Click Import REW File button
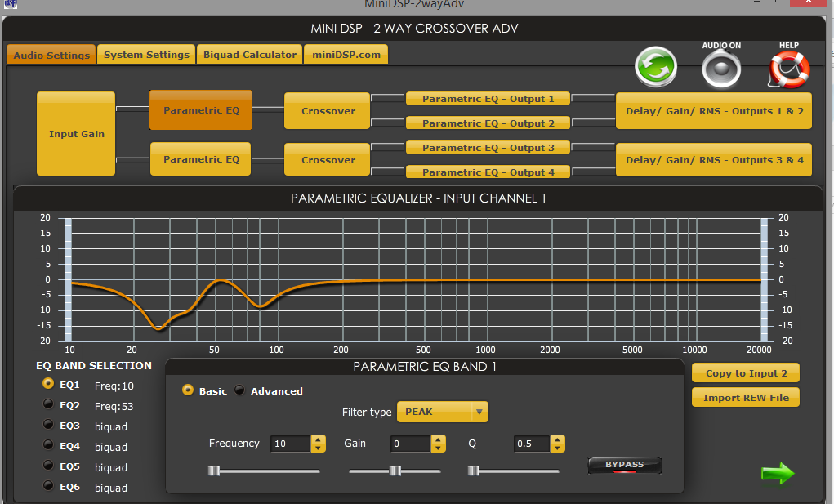The width and height of the screenshot is (834, 504). click(746, 398)
